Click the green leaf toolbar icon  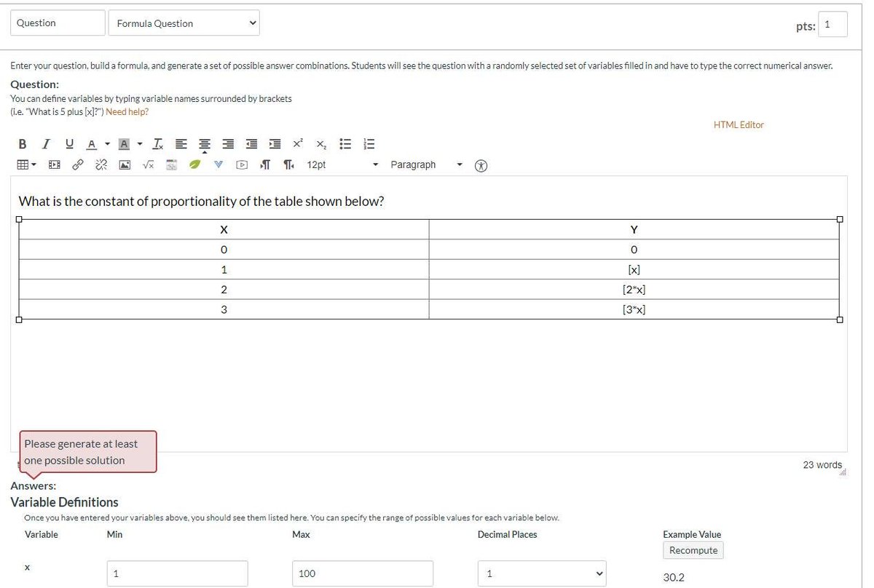coord(194,164)
